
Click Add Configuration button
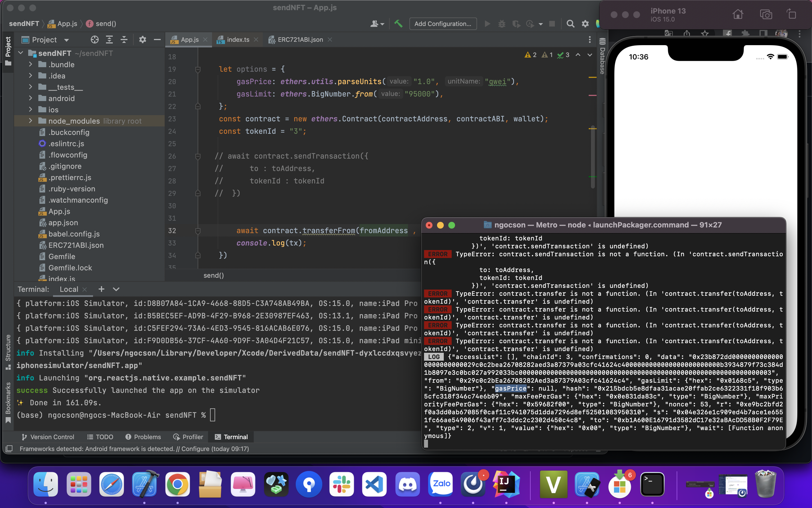pyautogui.click(x=443, y=23)
